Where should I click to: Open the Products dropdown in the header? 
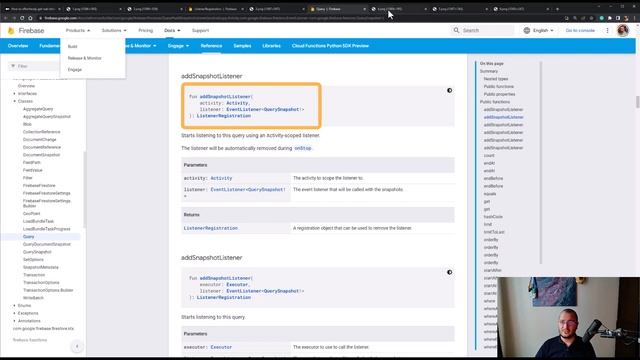click(78, 31)
